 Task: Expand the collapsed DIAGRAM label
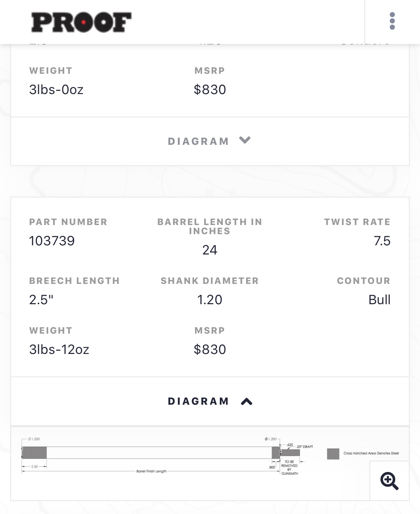coord(198,141)
